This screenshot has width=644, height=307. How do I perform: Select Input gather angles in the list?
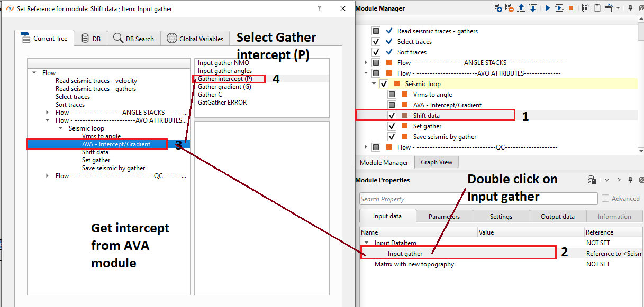coord(225,71)
